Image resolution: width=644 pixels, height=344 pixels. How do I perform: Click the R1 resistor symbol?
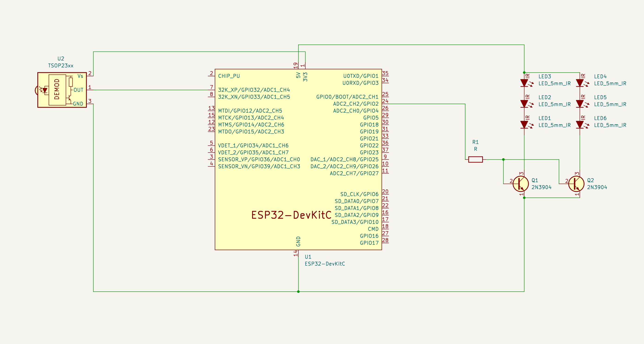[x=475, y=159]
